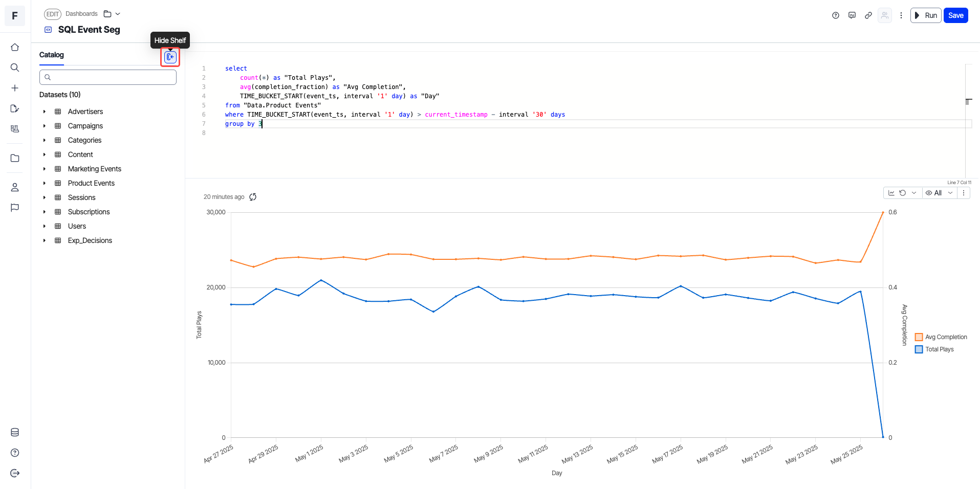Viewport: 980px width, 489px height.
Task: Click the table icon next to Sessions
Action: pyautogui.click(x=58, y=197)
